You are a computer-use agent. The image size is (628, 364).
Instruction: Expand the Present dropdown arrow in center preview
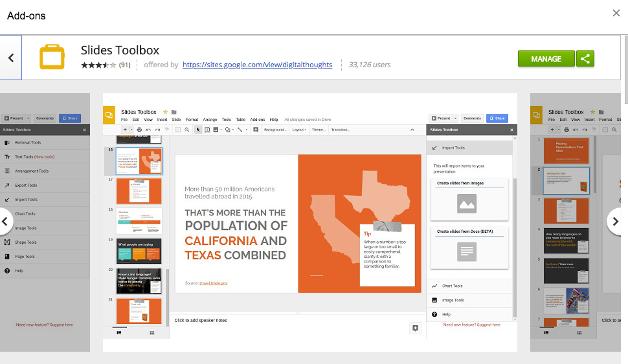click(x=455, y=118)
